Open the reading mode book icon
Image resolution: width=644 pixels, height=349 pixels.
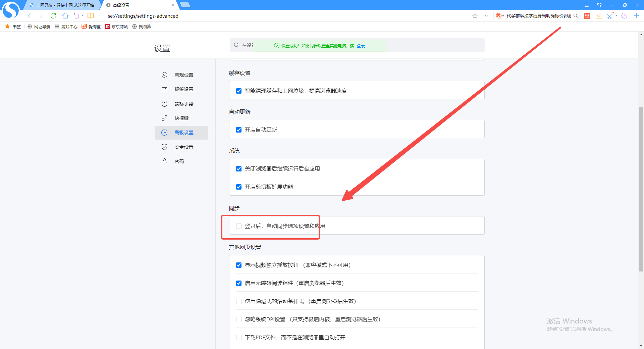pyautogui.click(x=91, y=16)
